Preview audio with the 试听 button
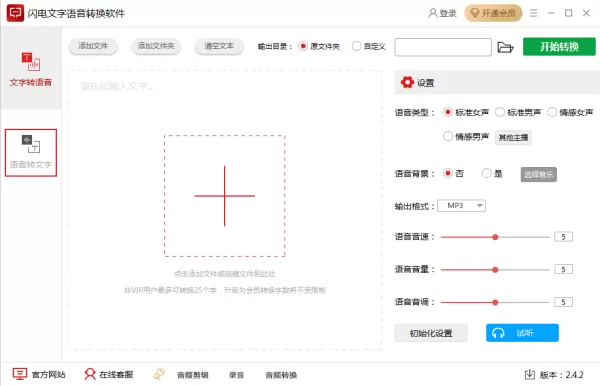 (x=522, y=333)
